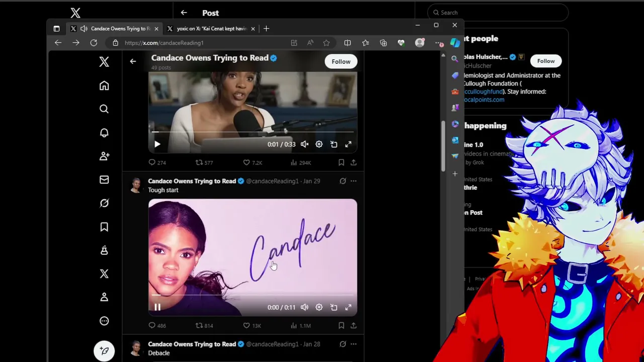This screenshot has height=362, width=644.
Task: Go back using profile header arrow
Action: pyautogui.click(x=133, y=61)
